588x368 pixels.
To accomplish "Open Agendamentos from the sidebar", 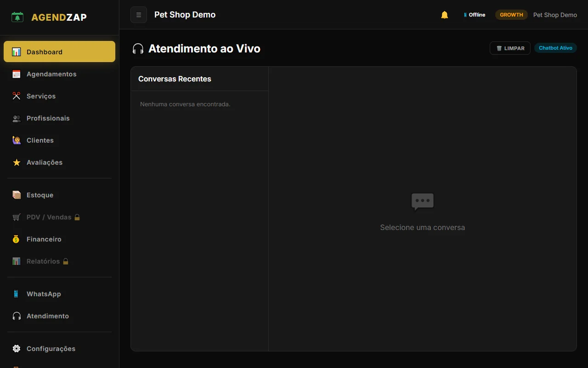I will [x=51, y=74].
